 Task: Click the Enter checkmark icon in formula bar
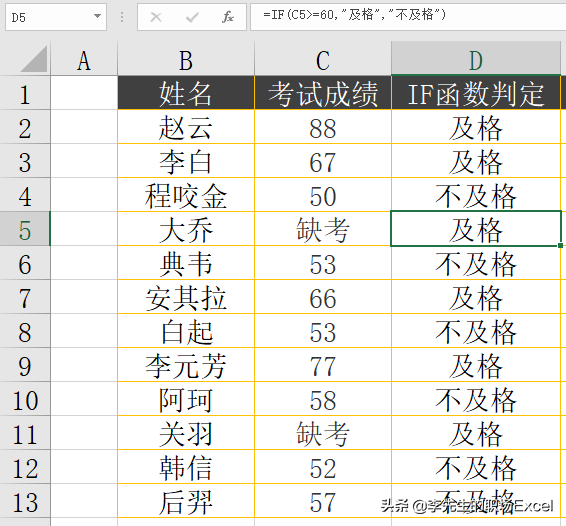(192, 17)
